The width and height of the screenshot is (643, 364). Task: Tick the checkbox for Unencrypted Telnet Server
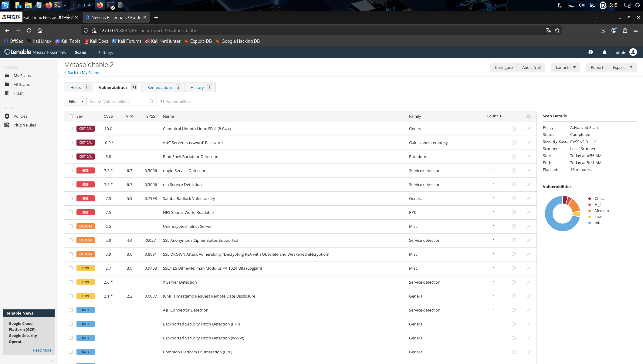pyautogui.click(x=71, y=226)
